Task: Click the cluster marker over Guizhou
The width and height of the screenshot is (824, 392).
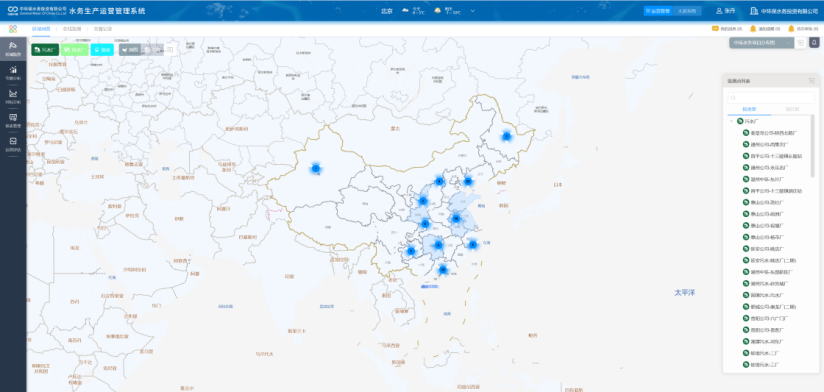Action: [411, 251]
